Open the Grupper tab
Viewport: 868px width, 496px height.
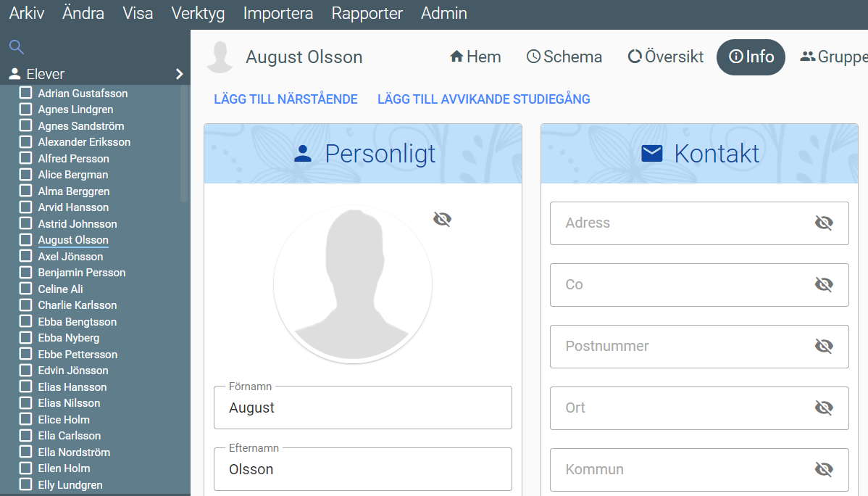tap(833, 57)
